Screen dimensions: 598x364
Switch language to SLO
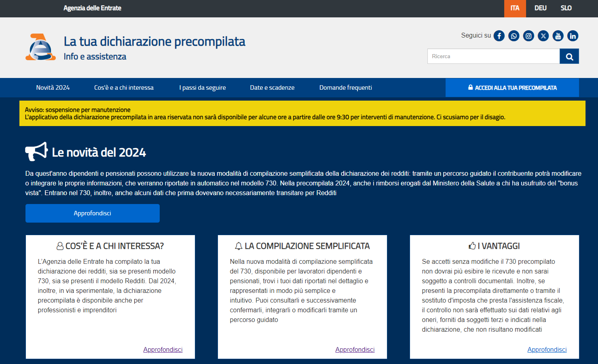[x=566, y=8]
